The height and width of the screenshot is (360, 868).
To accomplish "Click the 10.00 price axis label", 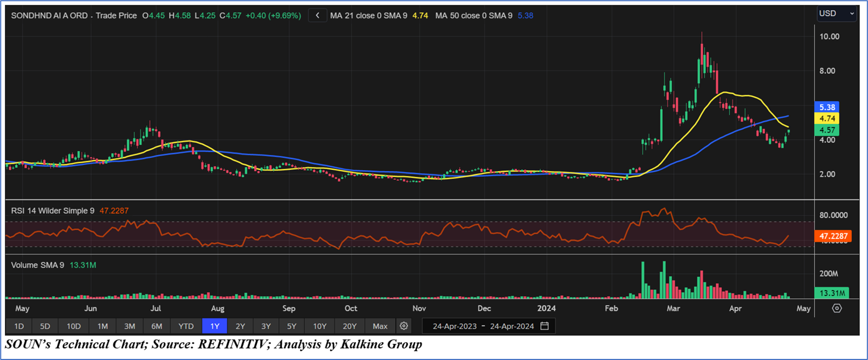I will [829, 36].
